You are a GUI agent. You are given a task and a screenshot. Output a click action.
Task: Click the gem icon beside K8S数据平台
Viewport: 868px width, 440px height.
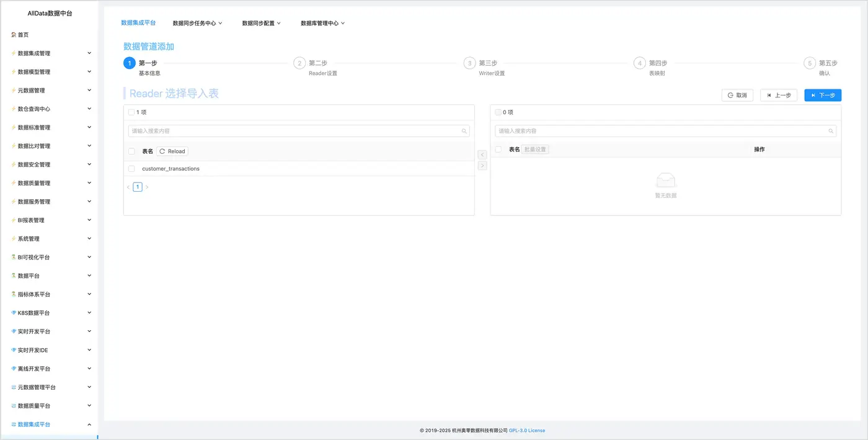pos(14,313)
